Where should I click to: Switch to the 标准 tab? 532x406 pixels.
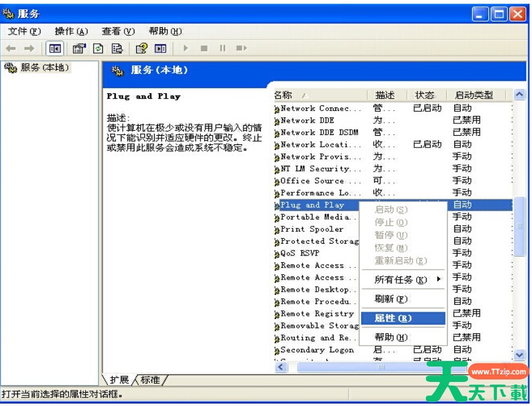coord(150,379)
